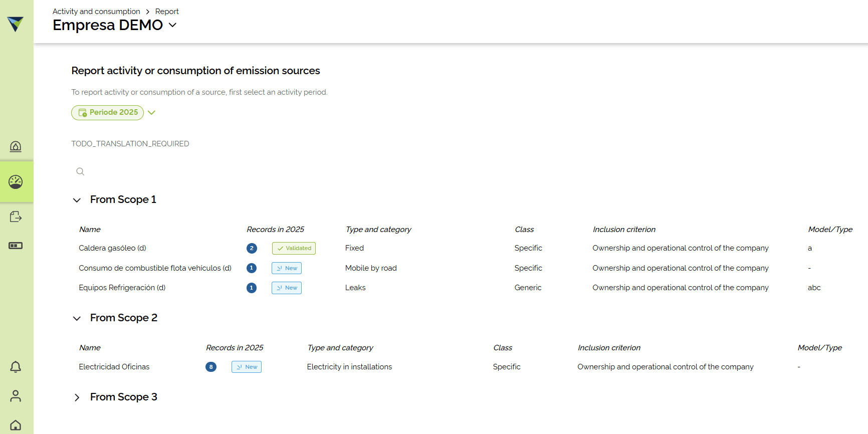Click the Mobile by road type cell
The image size is (868, 434).
point(371,268)
